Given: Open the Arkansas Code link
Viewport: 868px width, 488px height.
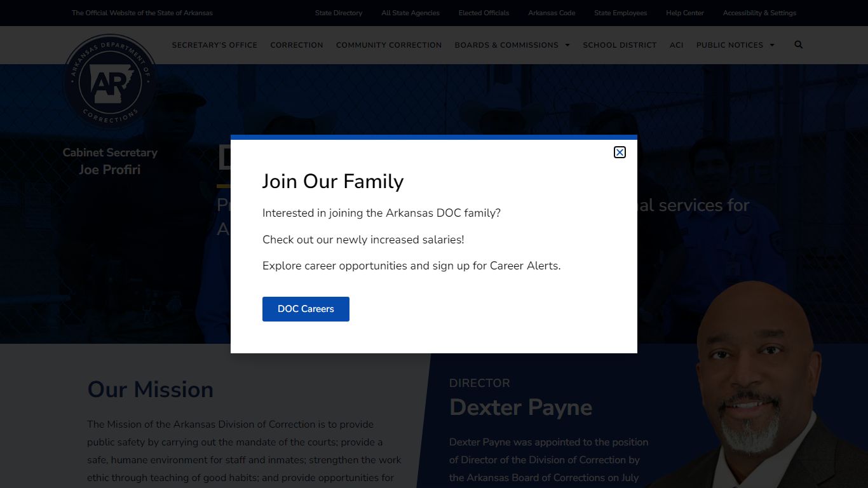Looking at the screenshot, I should (552, 13).
